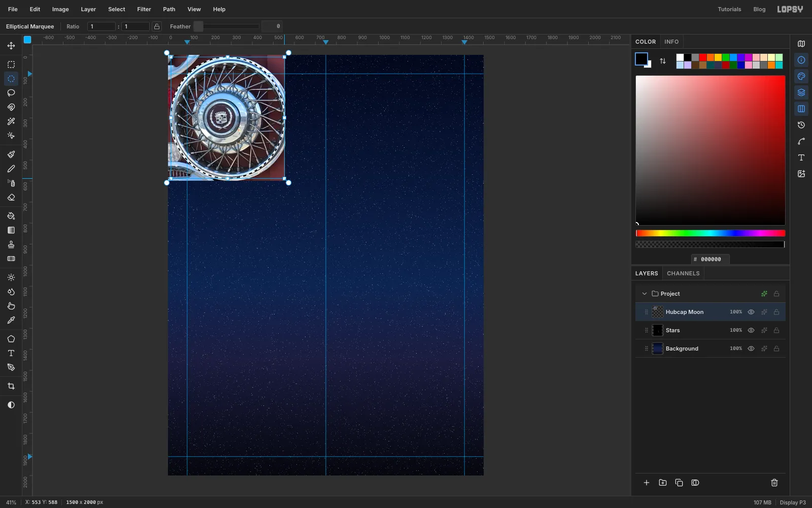Open the History panel icon

click(801, 125)
